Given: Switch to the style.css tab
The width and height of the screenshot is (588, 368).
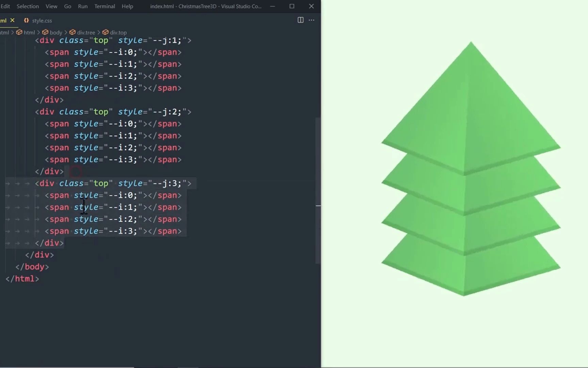Looking at the screenshot, I should coord(42,20).
